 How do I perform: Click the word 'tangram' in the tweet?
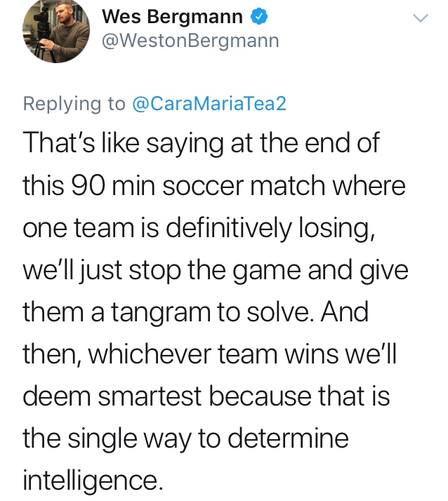click(x=162, y=313)
